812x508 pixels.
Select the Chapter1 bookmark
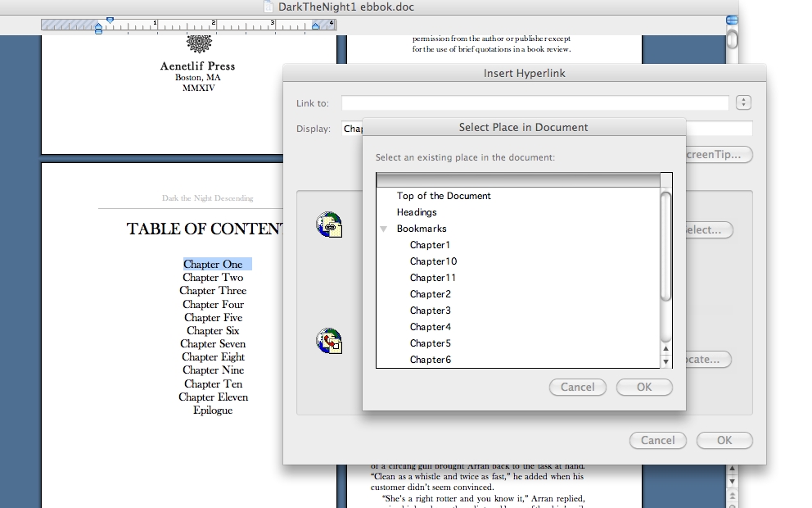pyautogui.click(x=430, y=245)
